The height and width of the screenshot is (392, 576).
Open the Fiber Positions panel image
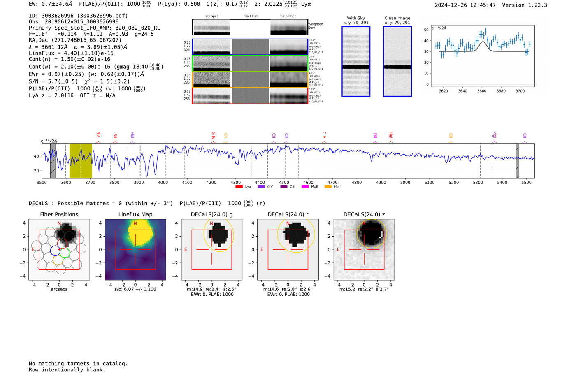(59, 250)
